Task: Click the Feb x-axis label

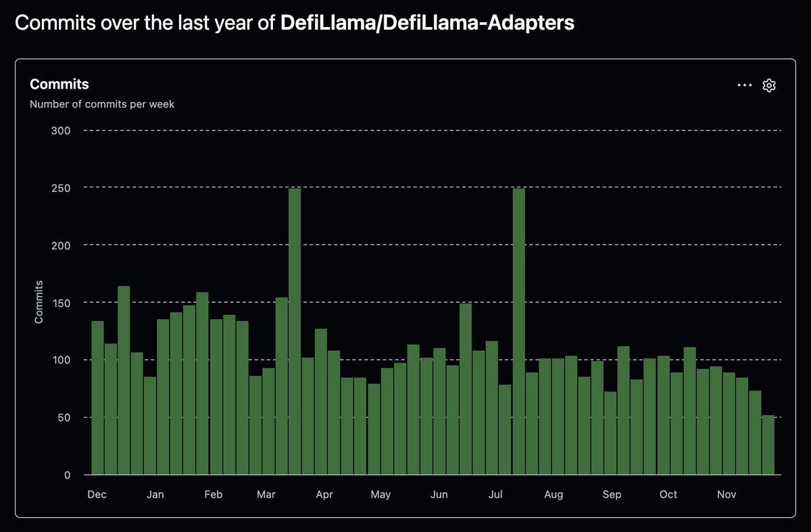Action: [x=213, y=495]
